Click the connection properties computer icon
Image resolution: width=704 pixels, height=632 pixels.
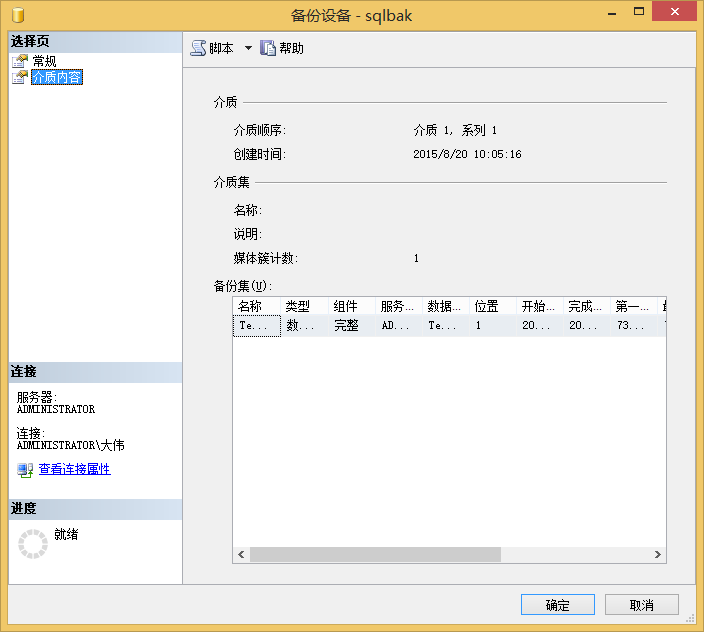click(x=25, y=470)
